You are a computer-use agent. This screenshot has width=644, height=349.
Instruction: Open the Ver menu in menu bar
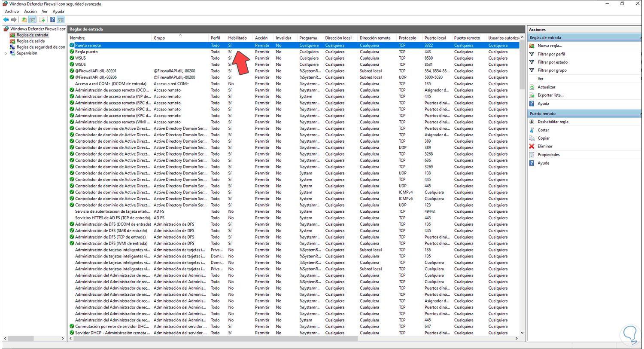click(x=45, y=11)
